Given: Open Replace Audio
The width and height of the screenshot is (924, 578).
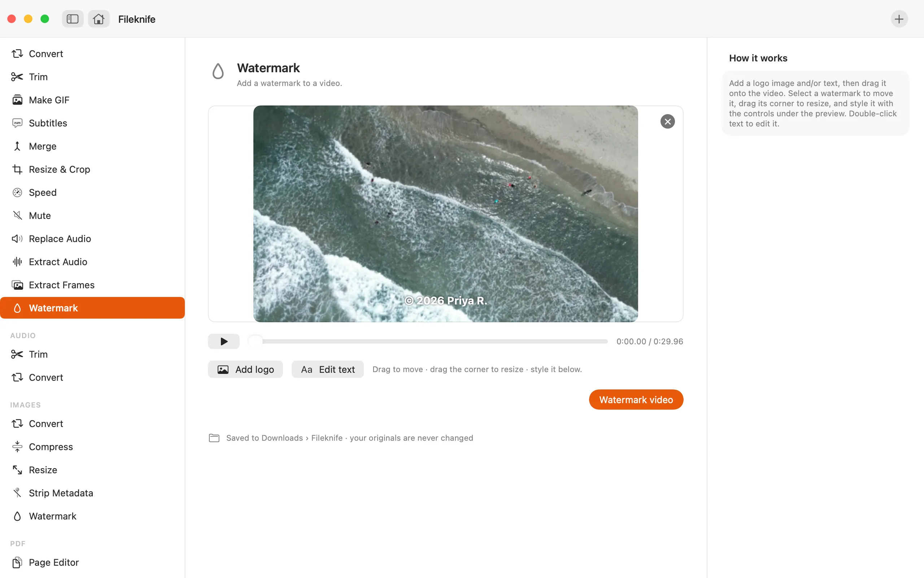Looking at the screenshot, I should (92, 238).
